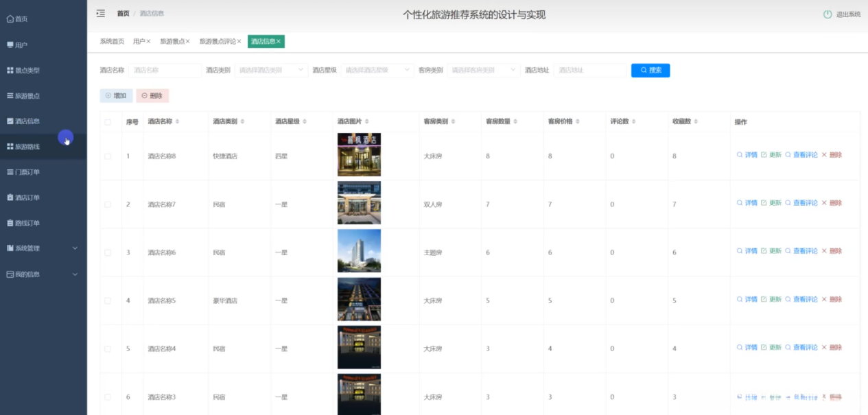The width and height of the screenshot is (868, 415).
Task: Tick the checkbox for 酒店名称6 row
Action: [107, 252]
